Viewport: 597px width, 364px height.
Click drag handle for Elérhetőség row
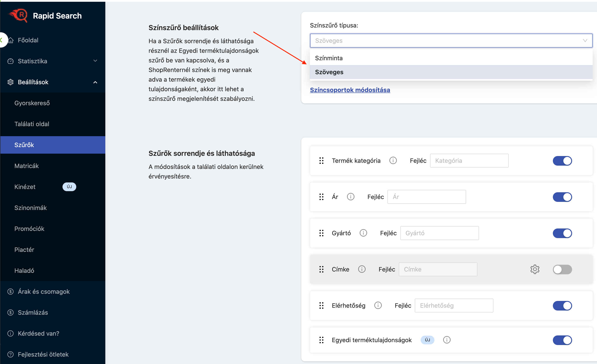click(321, 306)
